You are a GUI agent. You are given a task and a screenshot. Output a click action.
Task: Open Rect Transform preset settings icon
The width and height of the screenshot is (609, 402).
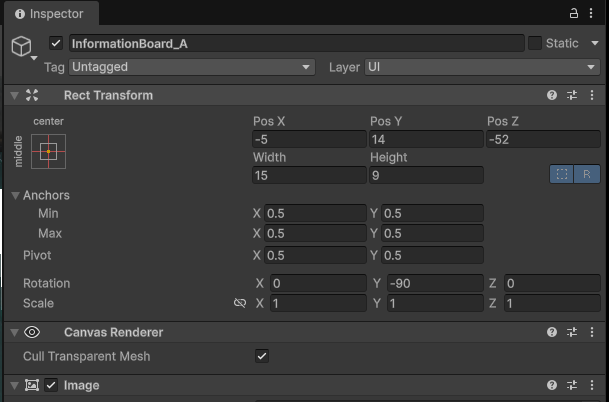(x=572, y=95)
